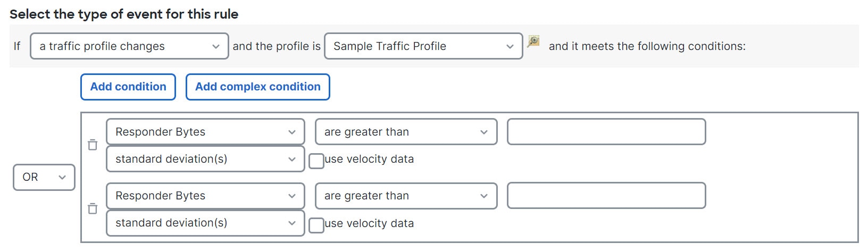Open second standard deviation(s) dropdown

(x=205, y=223)
